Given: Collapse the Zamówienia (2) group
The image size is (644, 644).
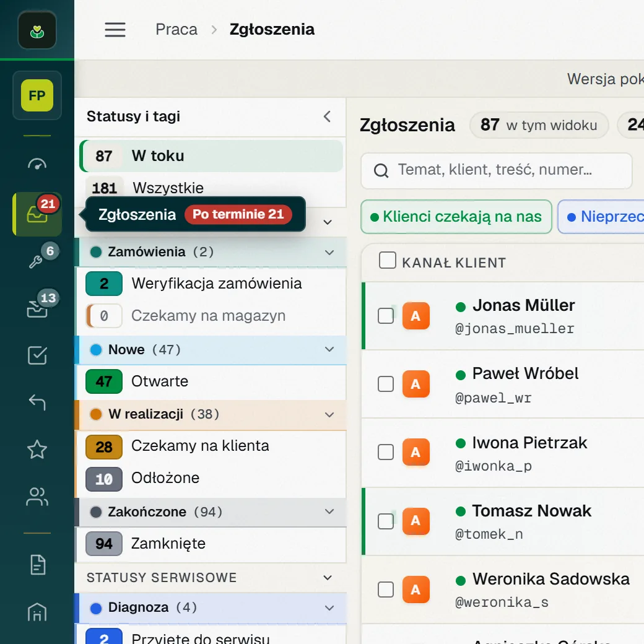Looking at the screenshot, I should pos(329,252).
